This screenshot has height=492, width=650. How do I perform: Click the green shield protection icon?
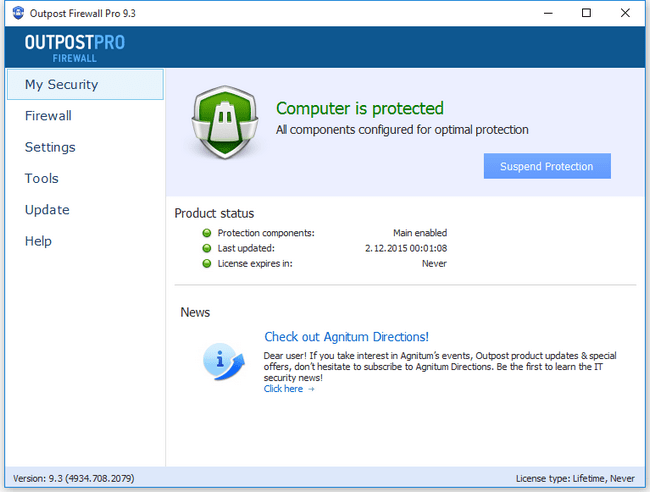(x=225, y=122)
